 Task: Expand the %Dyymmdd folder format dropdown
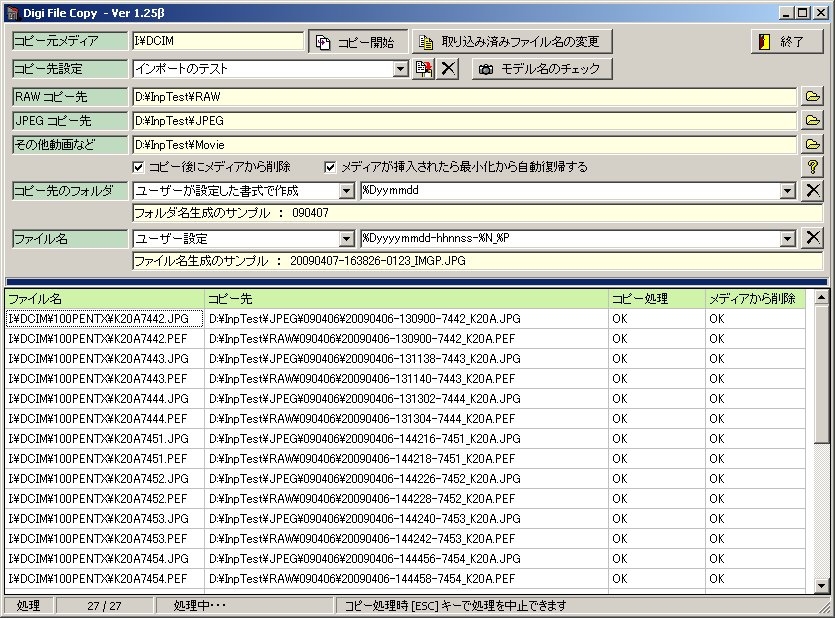(x=788, y=190)
